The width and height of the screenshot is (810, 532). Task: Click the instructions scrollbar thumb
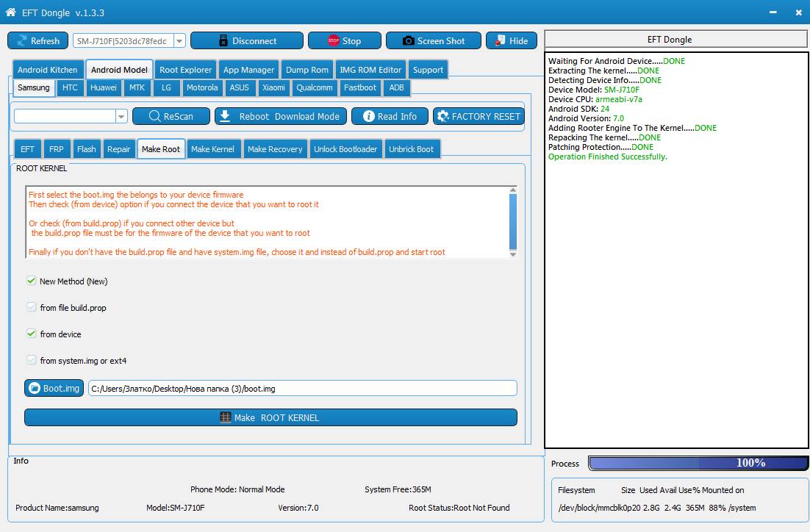point(513,222)
